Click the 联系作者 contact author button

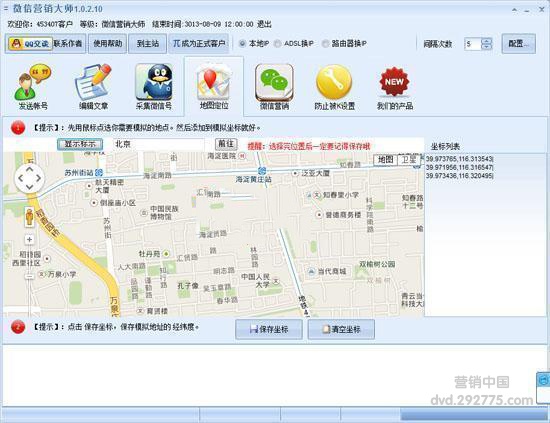pos(68,44)
